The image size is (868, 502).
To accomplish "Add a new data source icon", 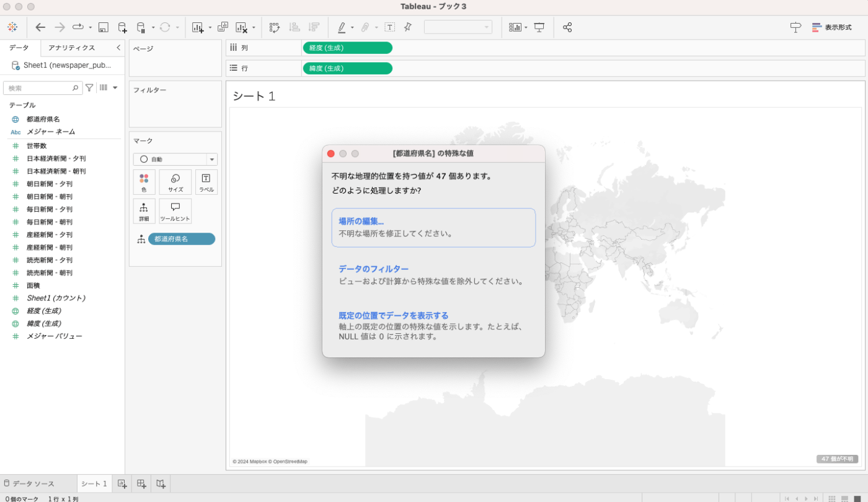I will tap(122, 27).
